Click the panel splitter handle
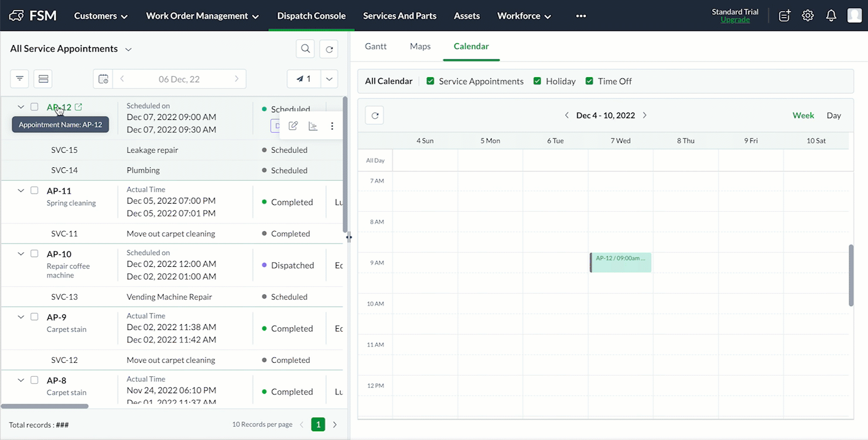This screenshot has width=868, height=440. 349,237
